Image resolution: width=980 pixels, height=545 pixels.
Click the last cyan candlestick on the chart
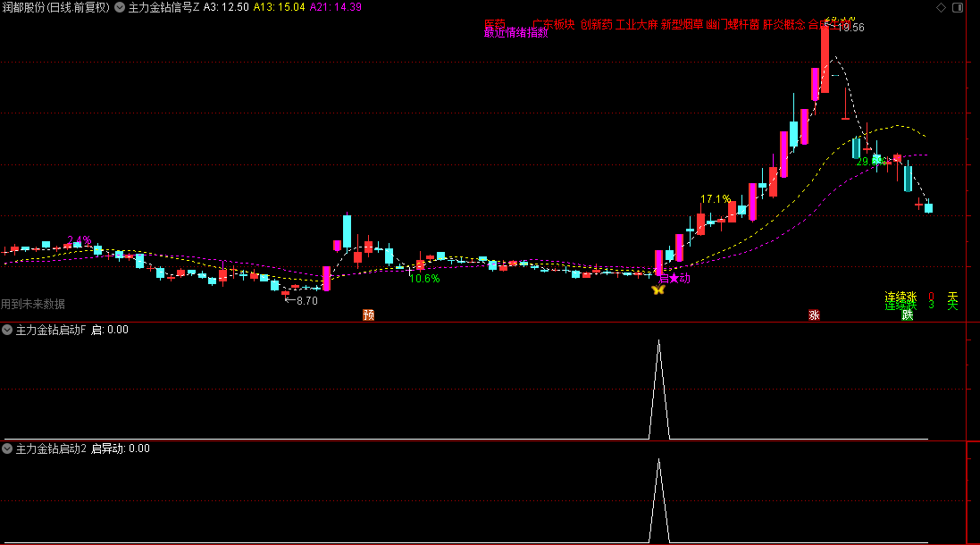[x=929, y=207]
